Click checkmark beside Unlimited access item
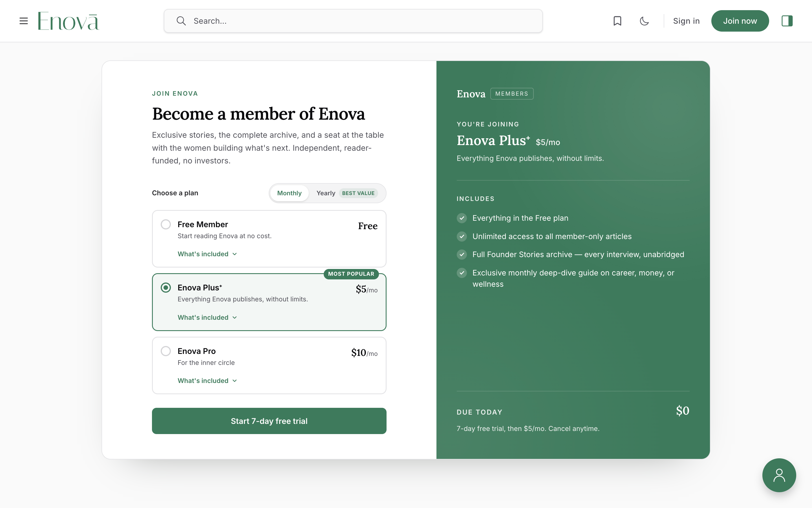The height and width of the screenshot is (508, 812). point(462,237)
